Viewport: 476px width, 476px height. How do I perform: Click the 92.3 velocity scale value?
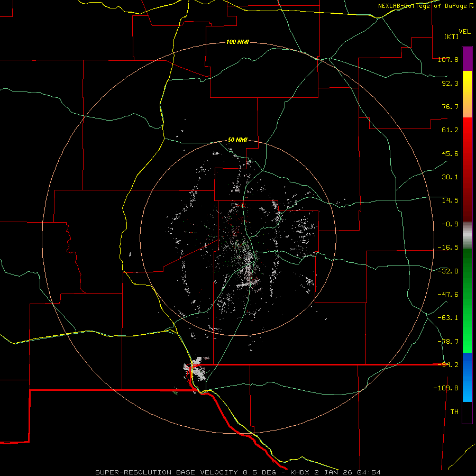450,83
